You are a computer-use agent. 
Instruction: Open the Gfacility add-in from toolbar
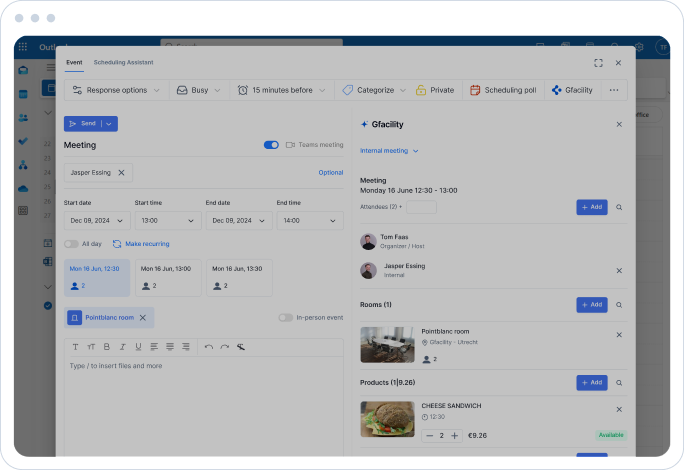point(572,90)
